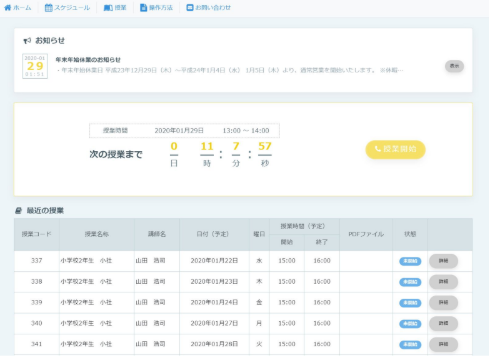489x360 pixels.
Task: Click the 未開始 status badge in row 339
Action: click(x=410, y=303)
